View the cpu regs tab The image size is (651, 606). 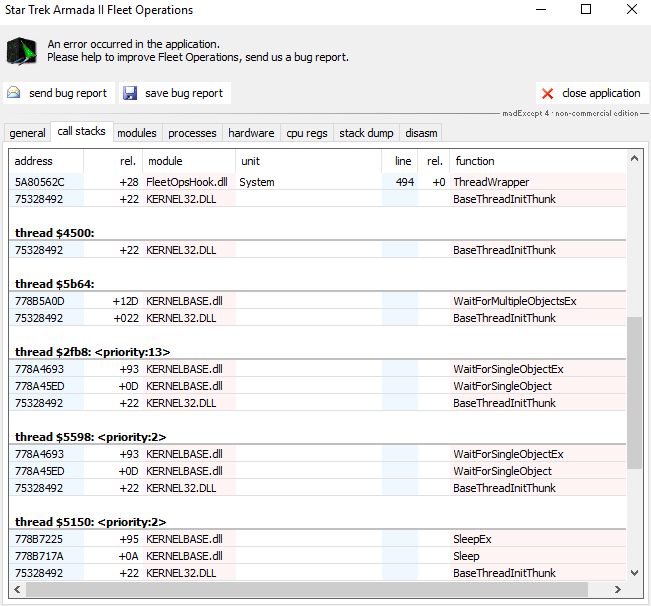point(307,133)
